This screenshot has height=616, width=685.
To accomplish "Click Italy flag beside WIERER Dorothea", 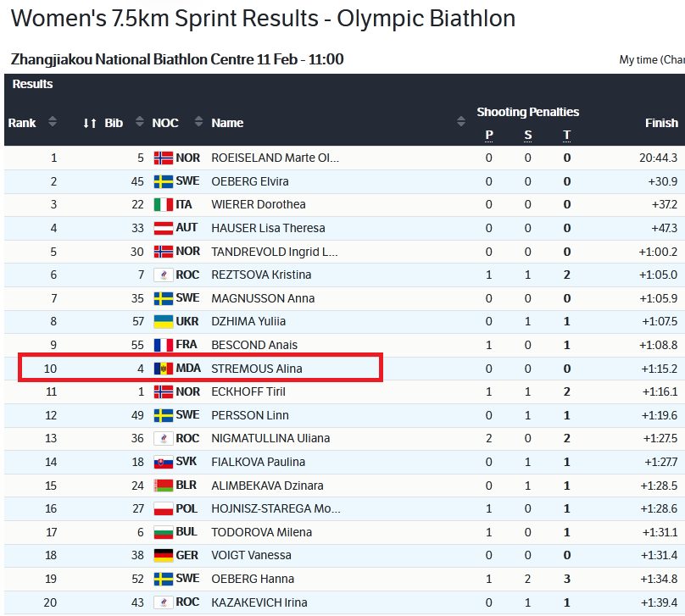I will coord(164,204).
